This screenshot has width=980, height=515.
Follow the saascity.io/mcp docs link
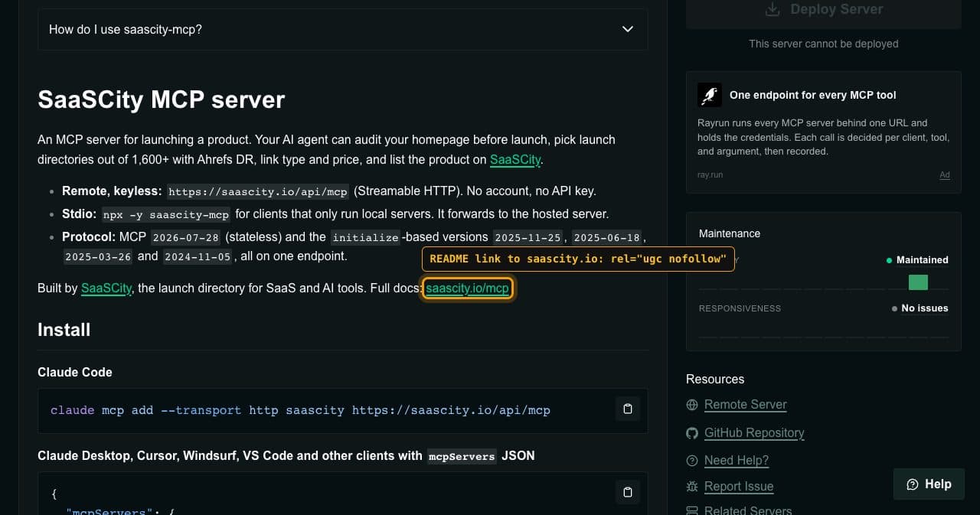point(467,288)
